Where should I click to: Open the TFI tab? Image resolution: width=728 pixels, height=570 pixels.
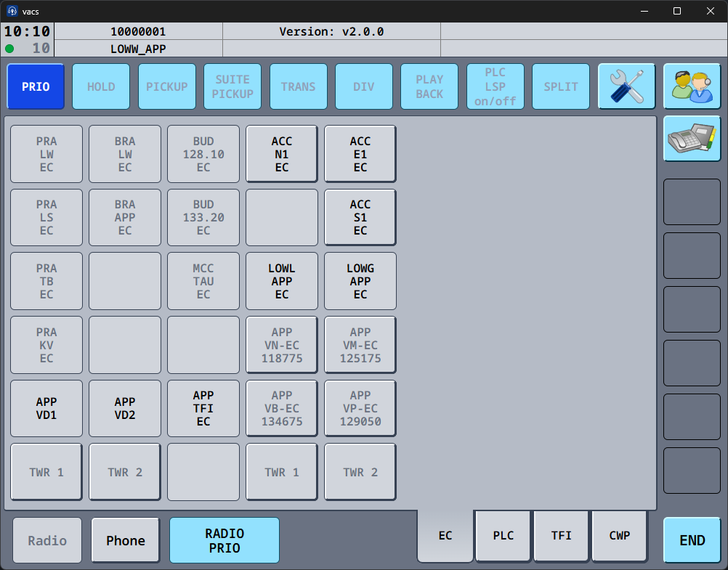562,536
